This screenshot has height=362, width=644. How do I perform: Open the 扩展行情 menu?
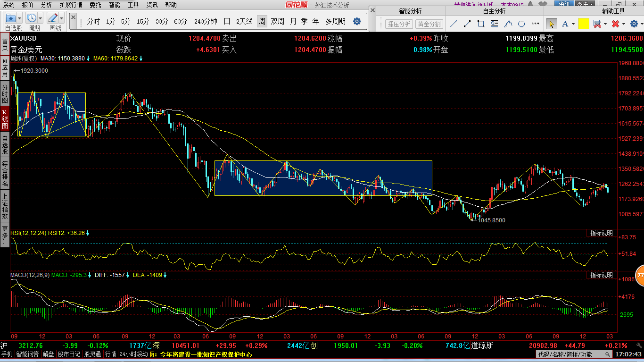pyautogui.click(x=71, y=5)
